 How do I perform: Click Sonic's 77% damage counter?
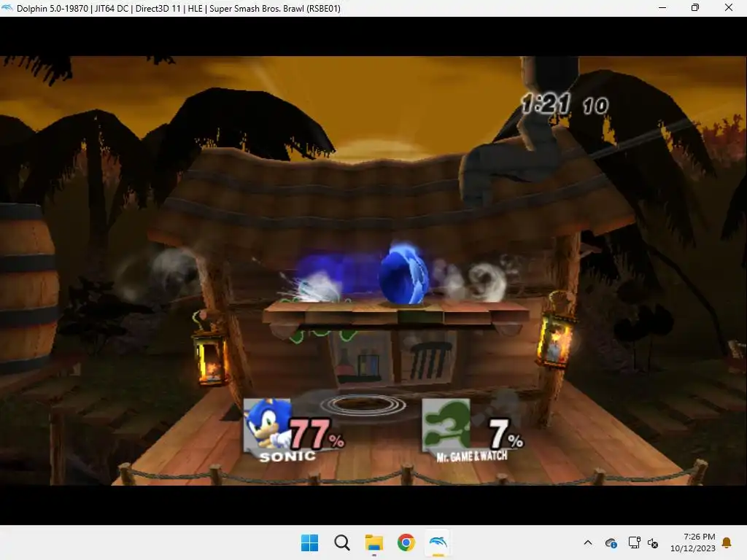[x=317, y=434]
